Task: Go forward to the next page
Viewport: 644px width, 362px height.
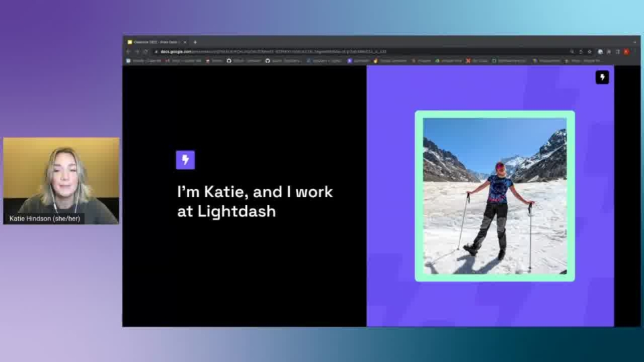Action: (x=137, y=52)
